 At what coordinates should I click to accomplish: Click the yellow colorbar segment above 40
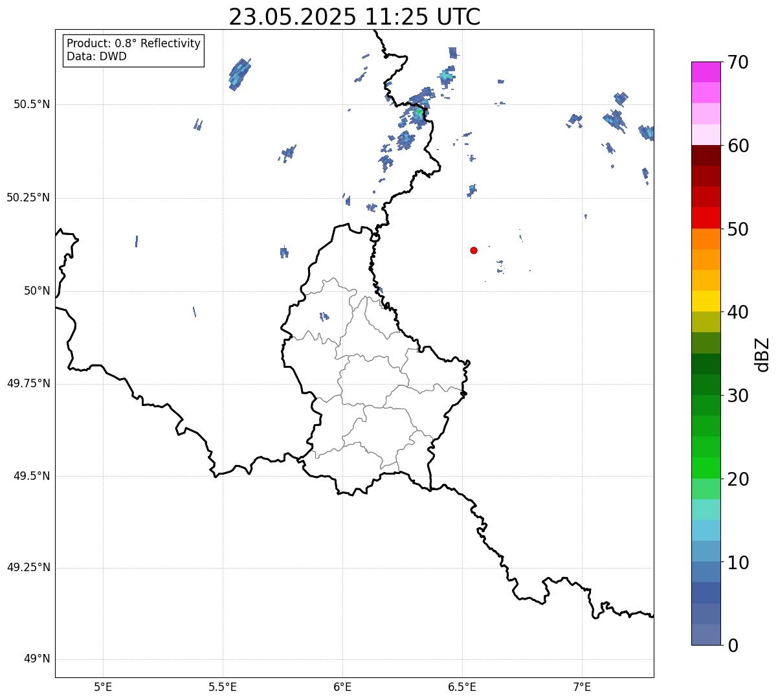(706, 301)
